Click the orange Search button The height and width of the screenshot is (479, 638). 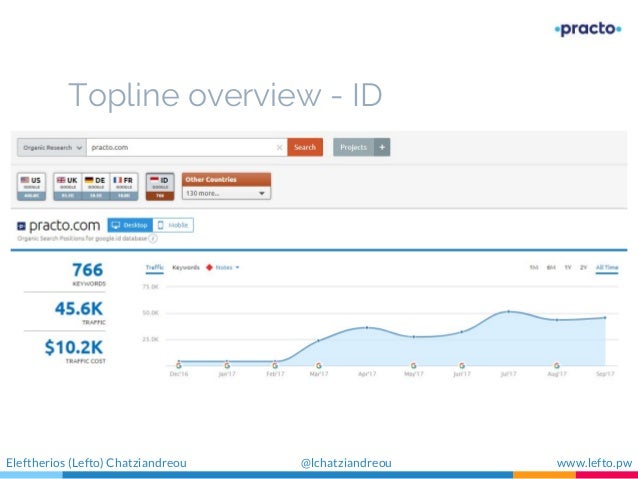click(305, 147)
